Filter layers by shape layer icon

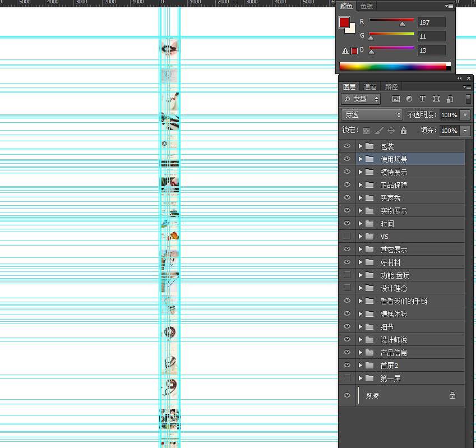[436, 99]
